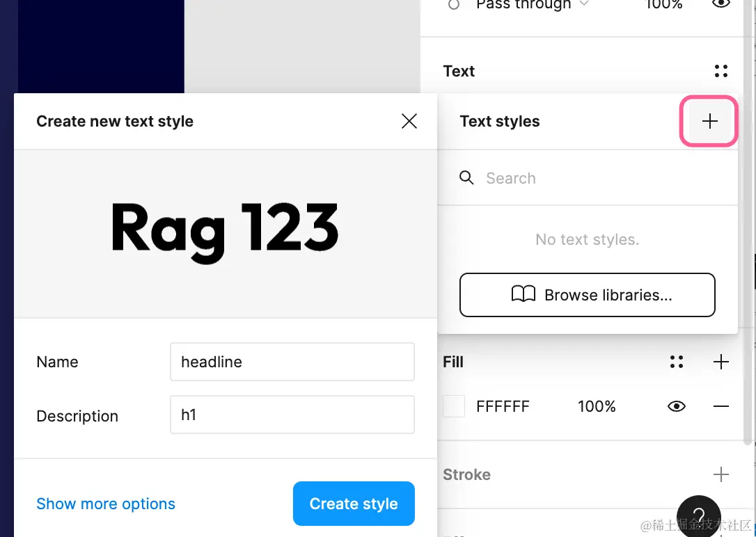Click the Name field containing headline
Image resolution: width=756 pixels, height=537 pixels.
click(x=292, y=362)
